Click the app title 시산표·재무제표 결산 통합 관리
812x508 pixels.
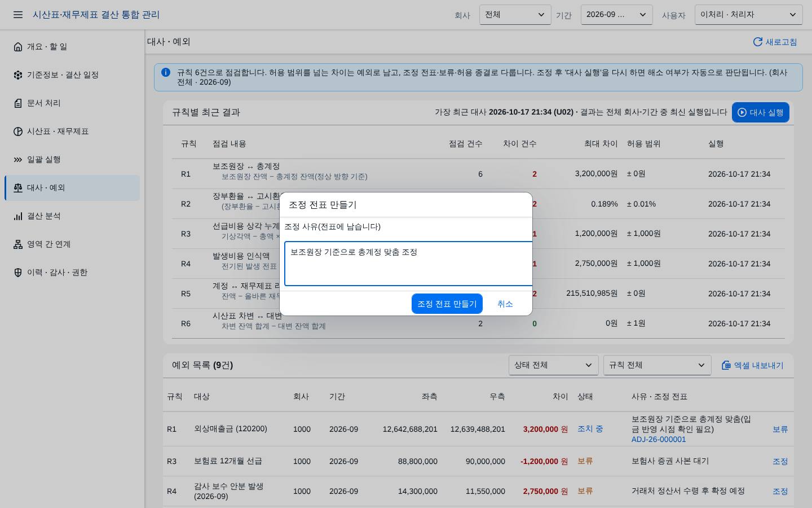click(96, 15)
